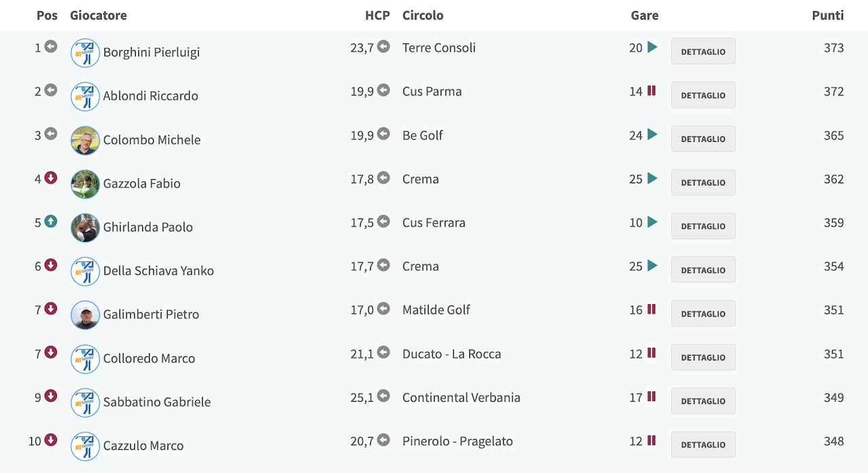Click the grey HCP arrow beside 23,7

pos(383,47)
